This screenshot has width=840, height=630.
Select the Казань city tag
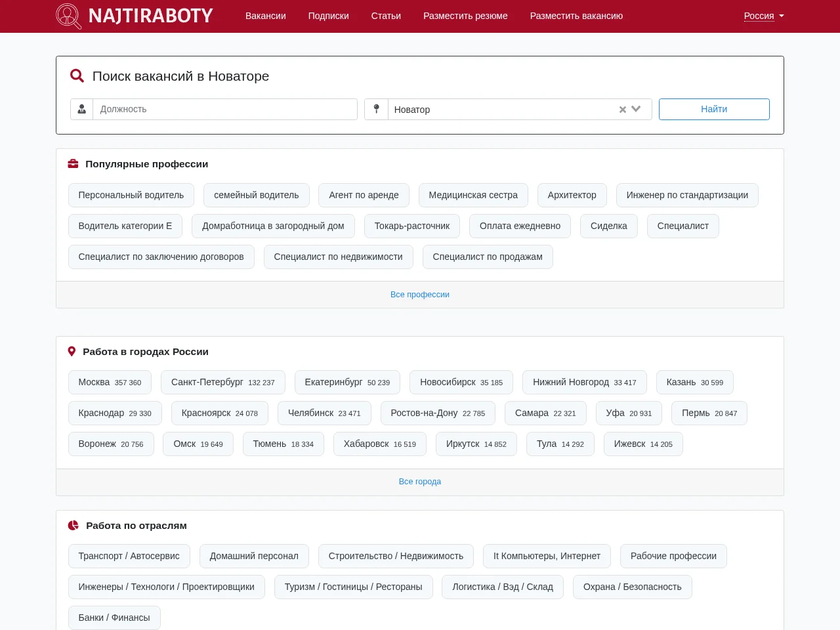click(695, 382)
